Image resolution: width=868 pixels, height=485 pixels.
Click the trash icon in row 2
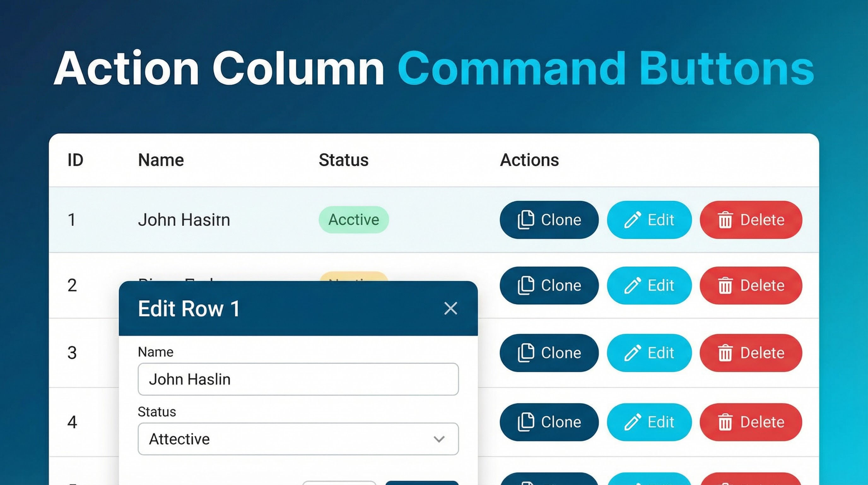coord(725,286)
